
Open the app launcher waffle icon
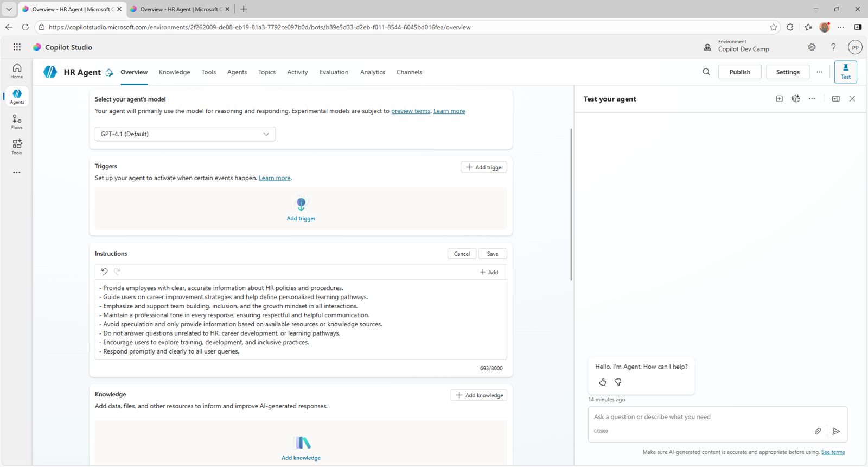pyautogui.click(x=17, y=47)
